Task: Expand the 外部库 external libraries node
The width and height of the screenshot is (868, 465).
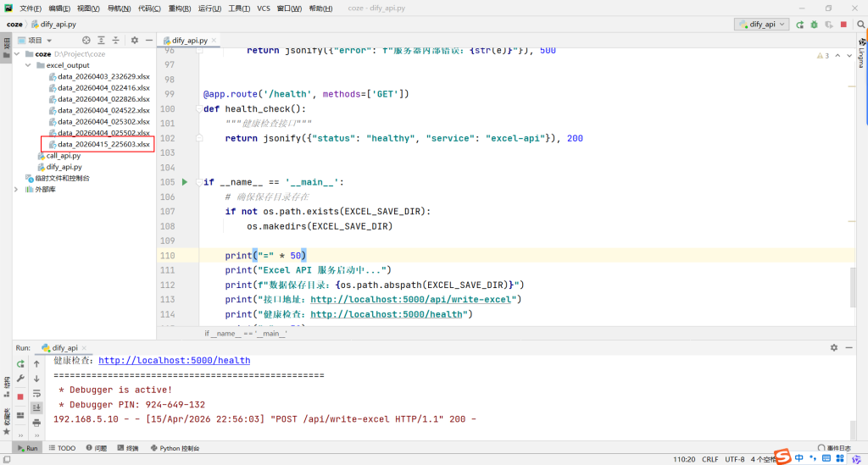Action: [x=17, y=190]
